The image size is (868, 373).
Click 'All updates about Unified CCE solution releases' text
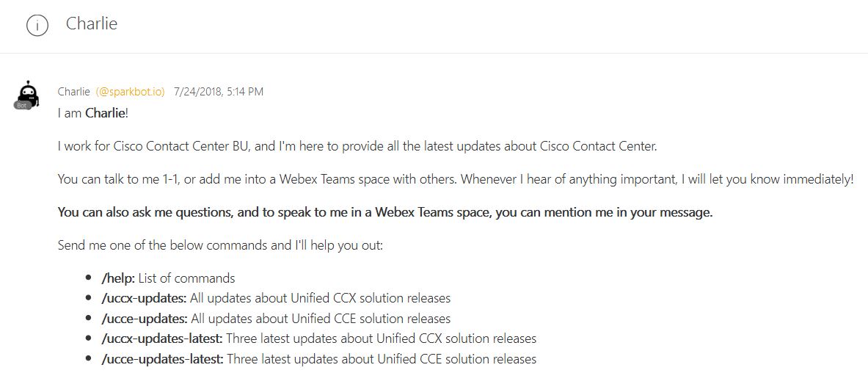[x=321, y=319]
